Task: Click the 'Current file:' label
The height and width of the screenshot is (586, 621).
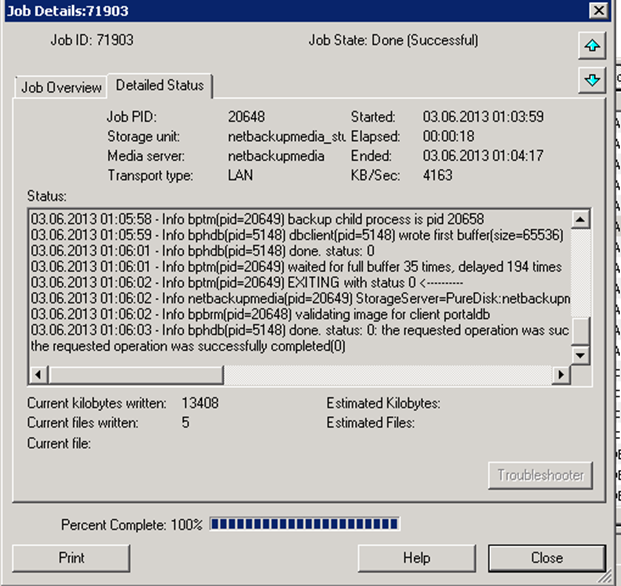Action: point(59,443)
